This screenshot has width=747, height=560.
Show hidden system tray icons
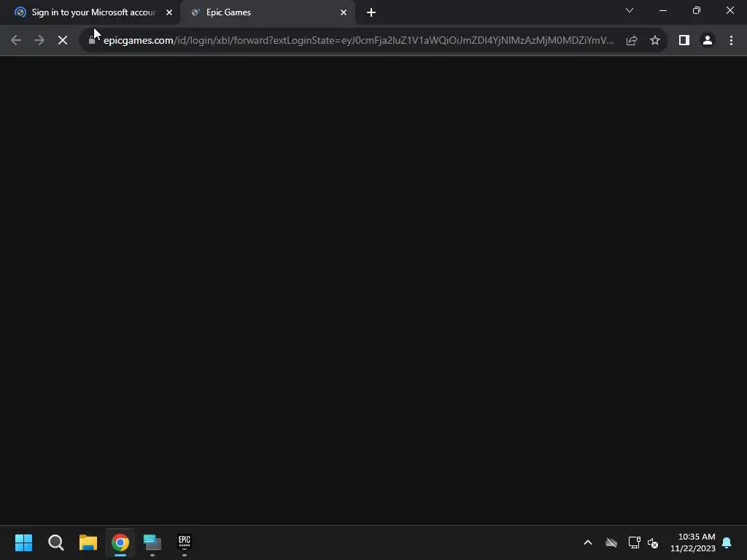pyautogui.click(x=588, y=542)
